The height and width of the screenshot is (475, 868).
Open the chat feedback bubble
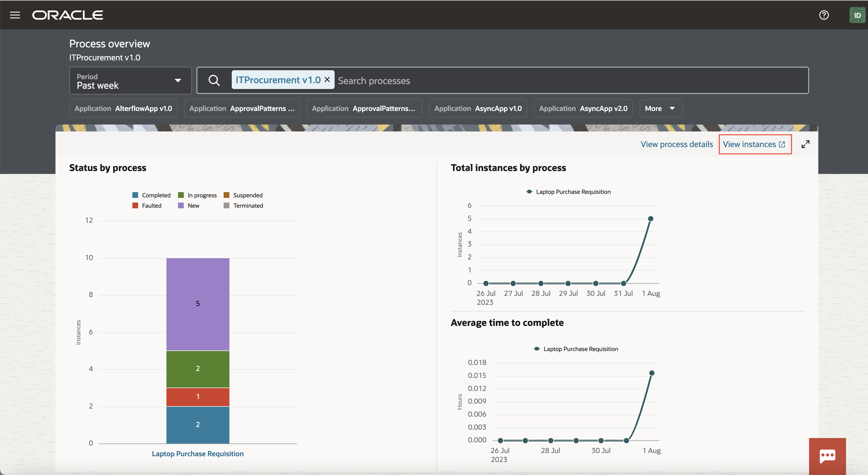(827, 456)
